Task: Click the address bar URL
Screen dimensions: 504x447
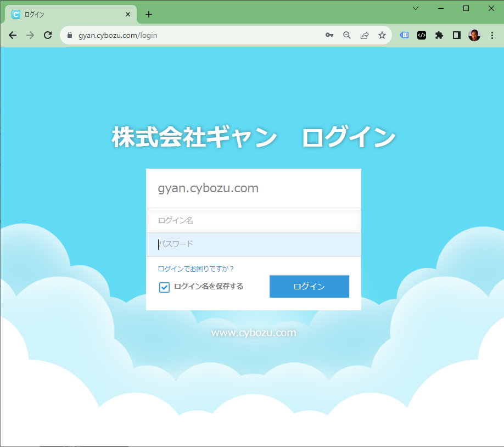Action: tap(117, 35)
